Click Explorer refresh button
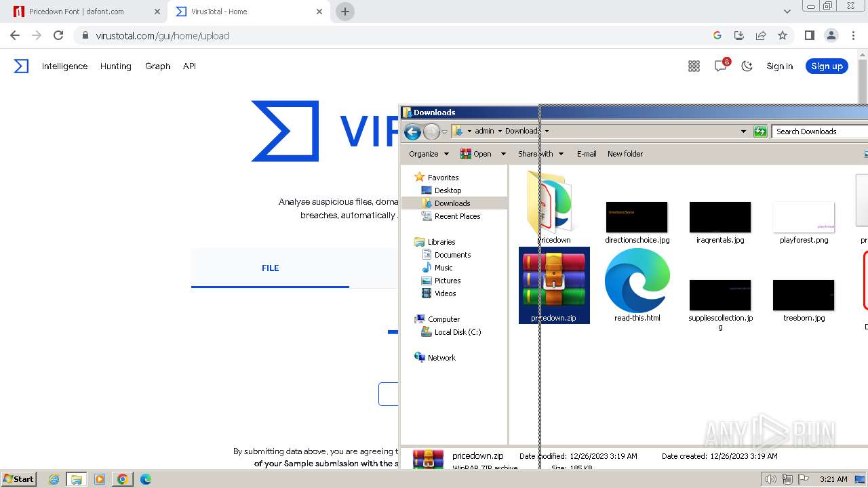Image resolution: width=868 pixels, height=488 pixels. pos(760,131)
